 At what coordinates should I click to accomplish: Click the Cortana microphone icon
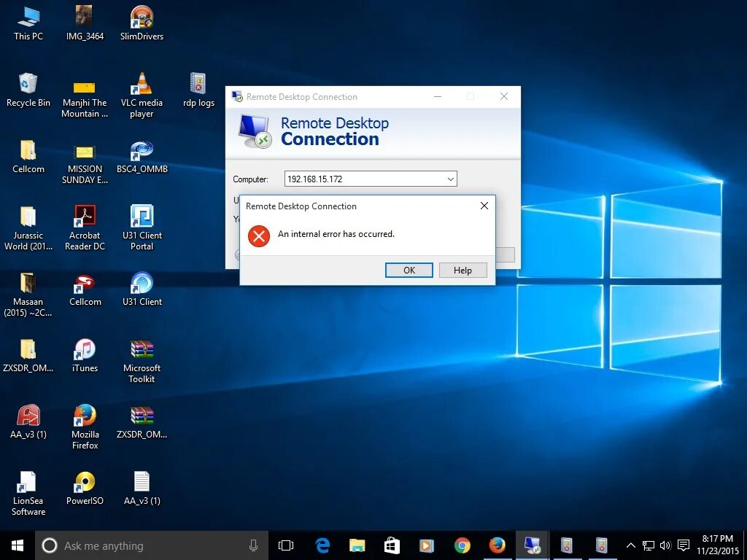[x=253, y=545]
